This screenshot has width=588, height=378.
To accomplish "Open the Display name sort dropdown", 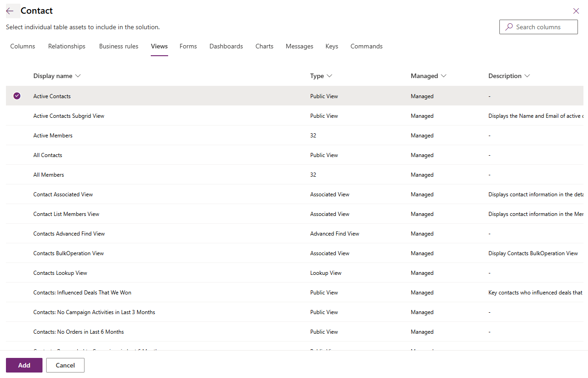I will click(x=78, y=76).
